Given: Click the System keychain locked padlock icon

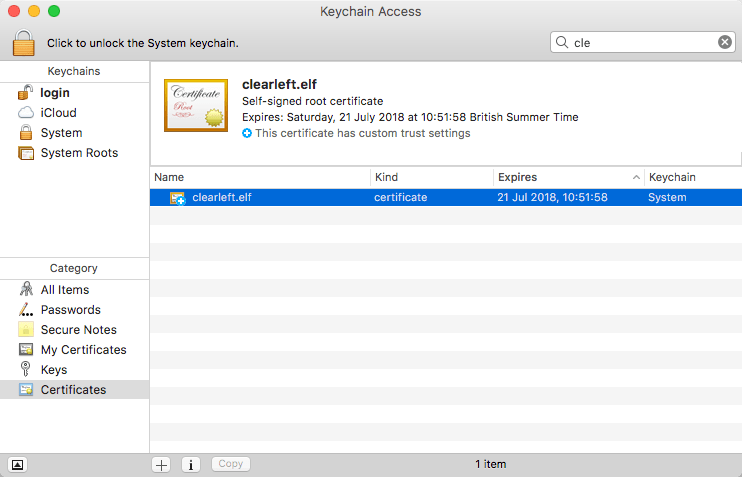Looking at the screenshot, I should pos(26,132).
